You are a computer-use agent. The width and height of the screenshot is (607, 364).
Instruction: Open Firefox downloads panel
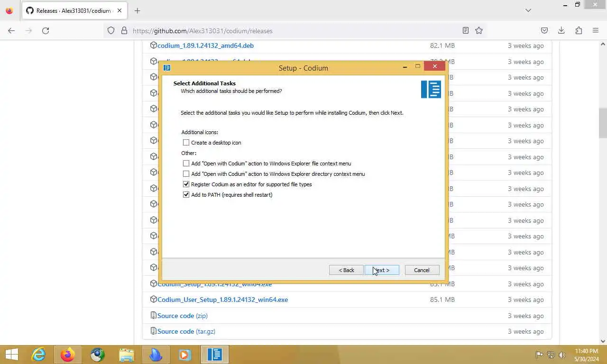[561, 31]
